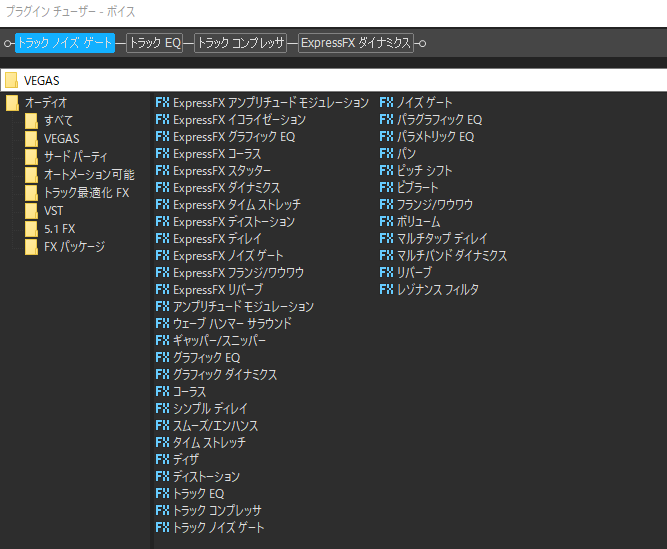
Task: Open the オートメーション可能 folder
Action: (x=80, y=174)
